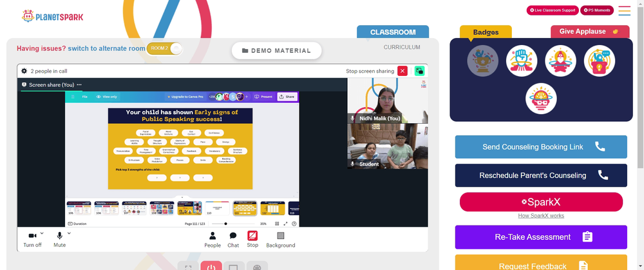This screenshot has width=644, height=270.
Task: Open the How SparkX works link
Action: 541,216
